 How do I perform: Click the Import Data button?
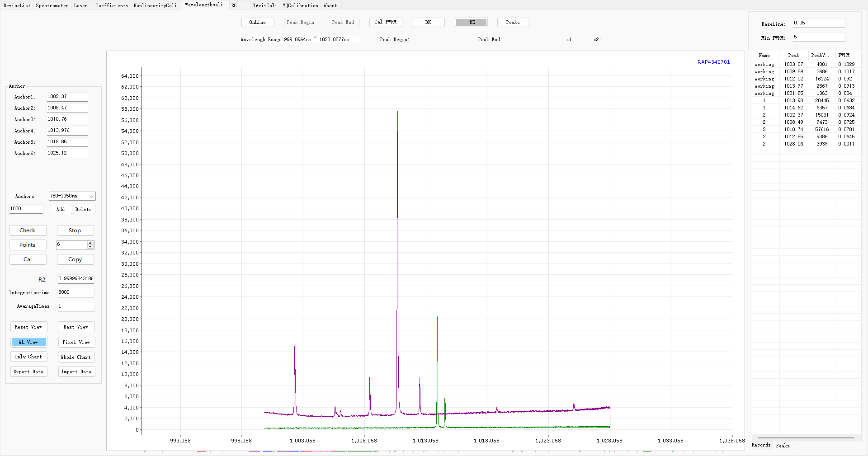click(76, 371)
